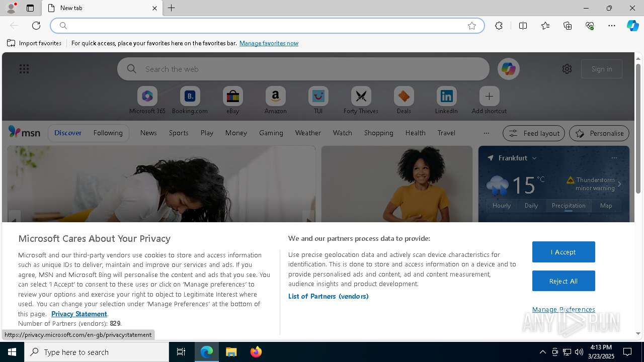Viewport: 644px width, 362px height.
Task: Open the Extensions icon
Action: click(x=499, y=26)
